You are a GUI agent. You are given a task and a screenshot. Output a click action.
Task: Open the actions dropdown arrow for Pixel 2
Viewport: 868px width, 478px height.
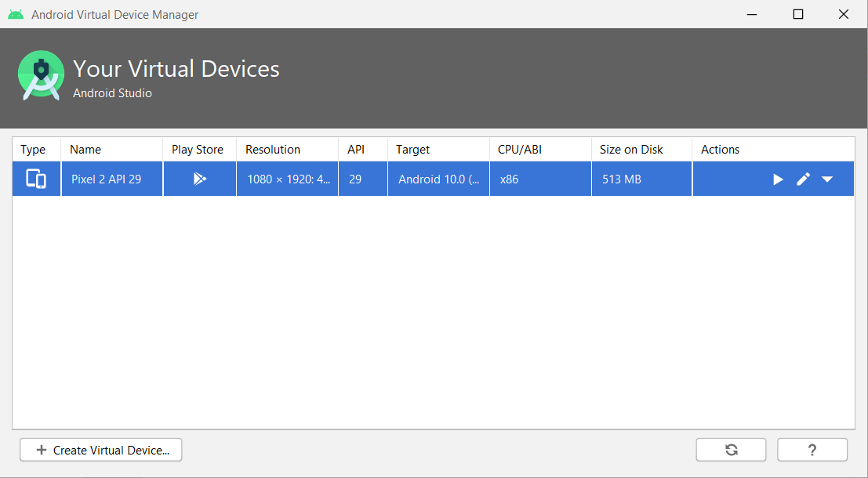[x=827, y=179]
